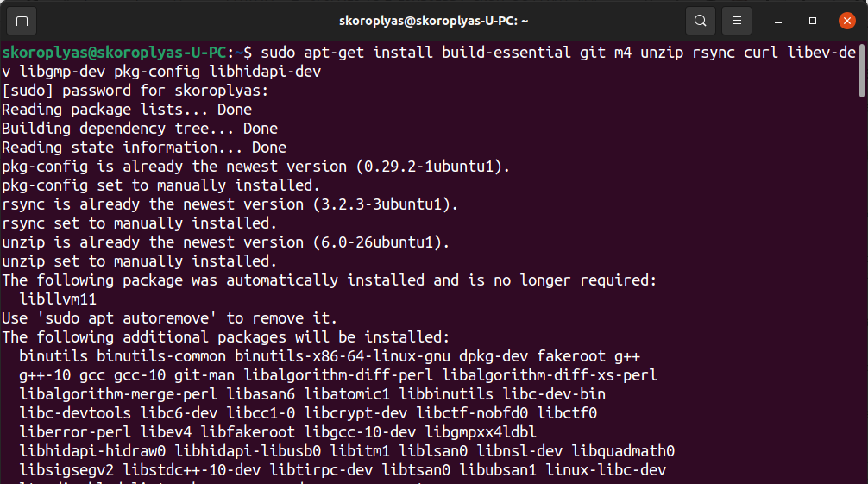The image size is (868, 484).
Task: Click the 'Reading package lists... Done' line
Action: 127,110
